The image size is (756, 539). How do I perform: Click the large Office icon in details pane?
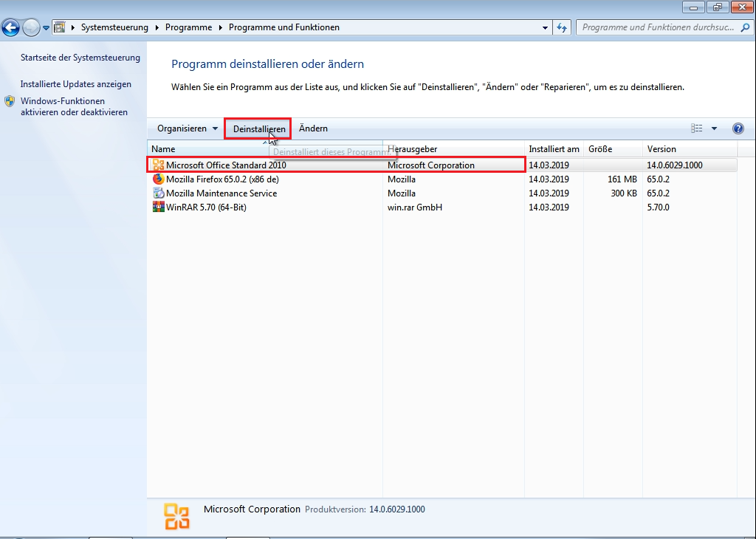176,516
